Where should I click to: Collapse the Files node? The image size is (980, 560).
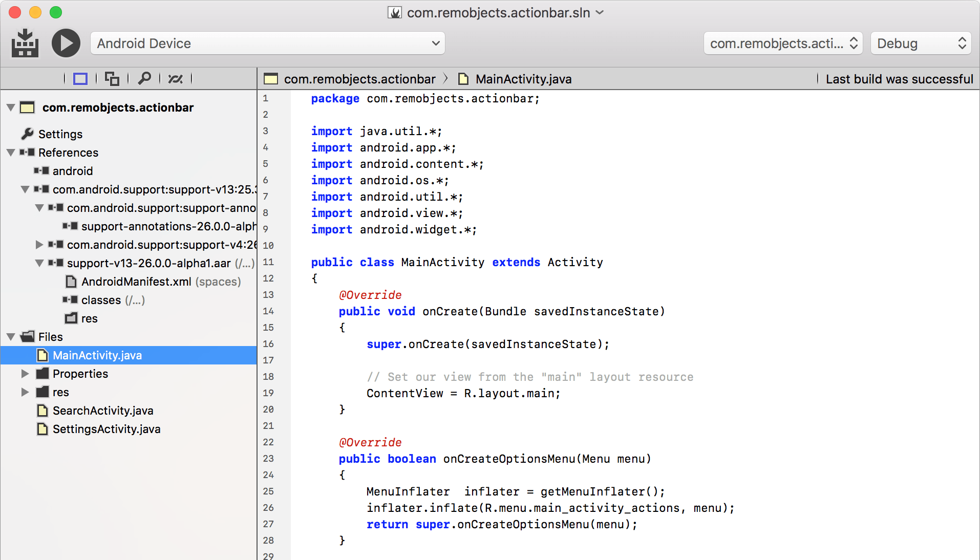coord(10,337)
